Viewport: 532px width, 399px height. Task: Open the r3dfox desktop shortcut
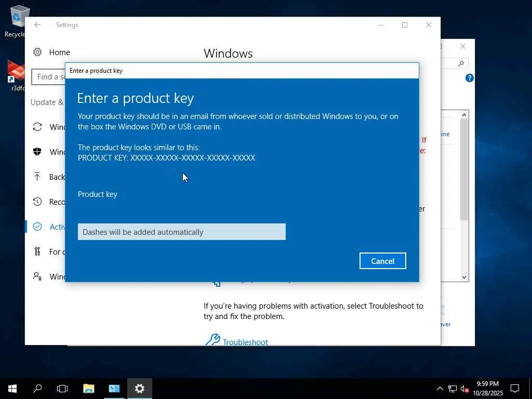point(15,76)
